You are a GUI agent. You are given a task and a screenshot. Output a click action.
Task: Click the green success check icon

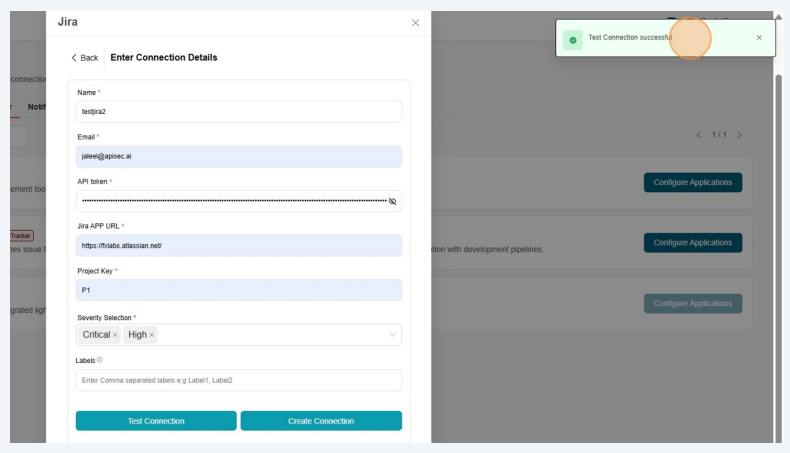(572, 39)
